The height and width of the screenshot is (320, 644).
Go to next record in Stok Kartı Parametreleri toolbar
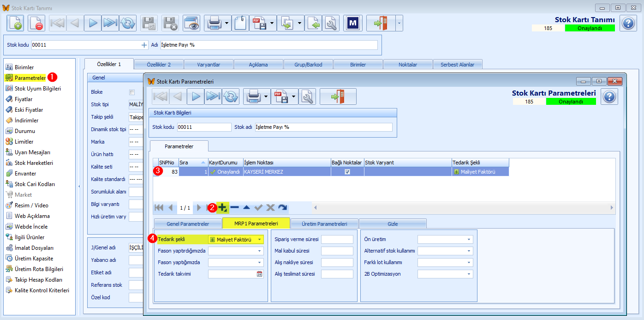click(x=196, y=97)
